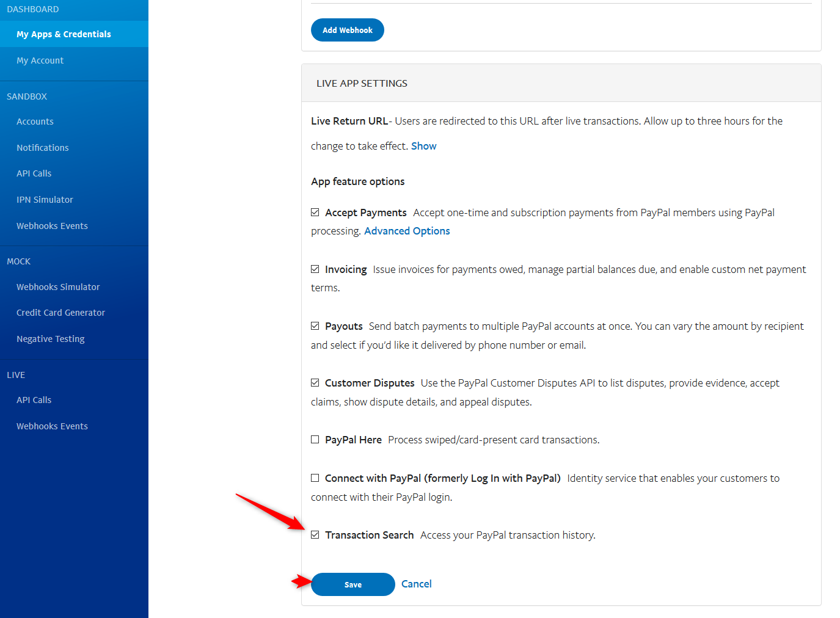Screen dimensions: 840x618
Task: Uncheck the Invoicing checkbox
Action: click(315, 269)
